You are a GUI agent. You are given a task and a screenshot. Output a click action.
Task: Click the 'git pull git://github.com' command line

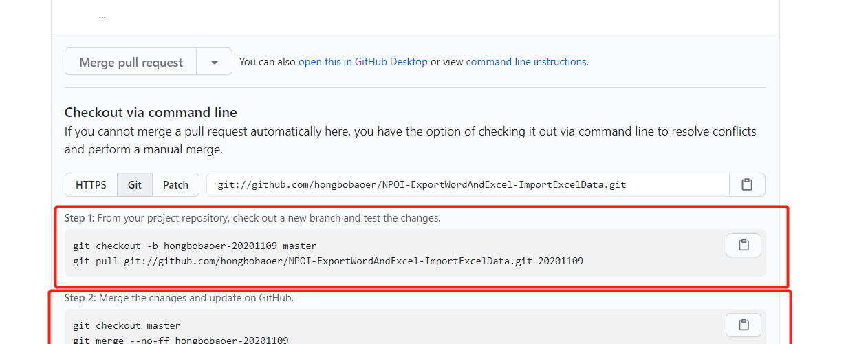pos(328,261)
